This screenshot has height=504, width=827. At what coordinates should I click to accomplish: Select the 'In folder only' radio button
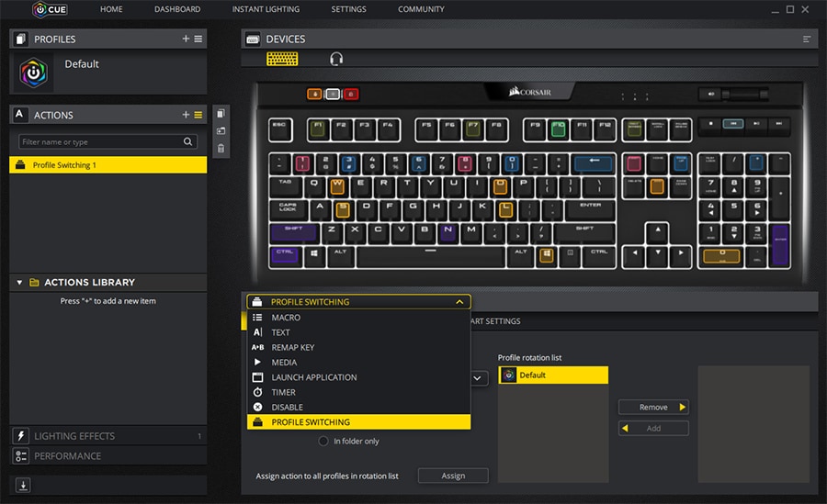pyautogui.click(x=323, y=442)
